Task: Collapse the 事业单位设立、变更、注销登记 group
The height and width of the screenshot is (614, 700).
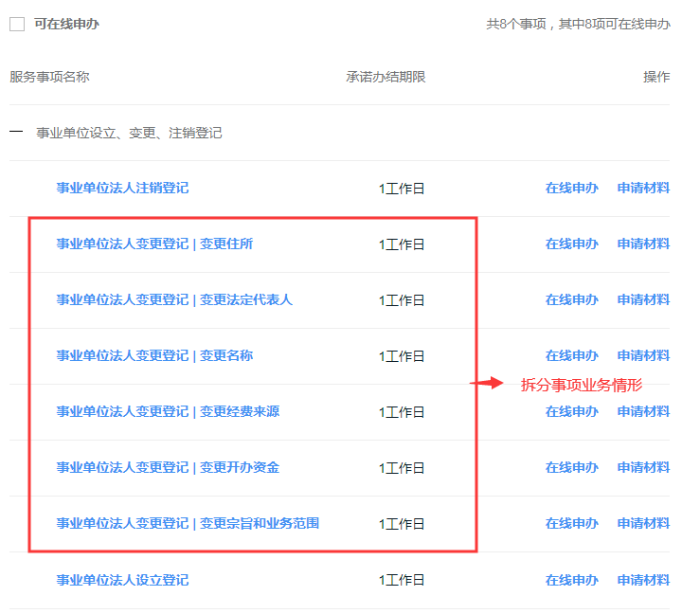Action: click(x=16, y=133)
